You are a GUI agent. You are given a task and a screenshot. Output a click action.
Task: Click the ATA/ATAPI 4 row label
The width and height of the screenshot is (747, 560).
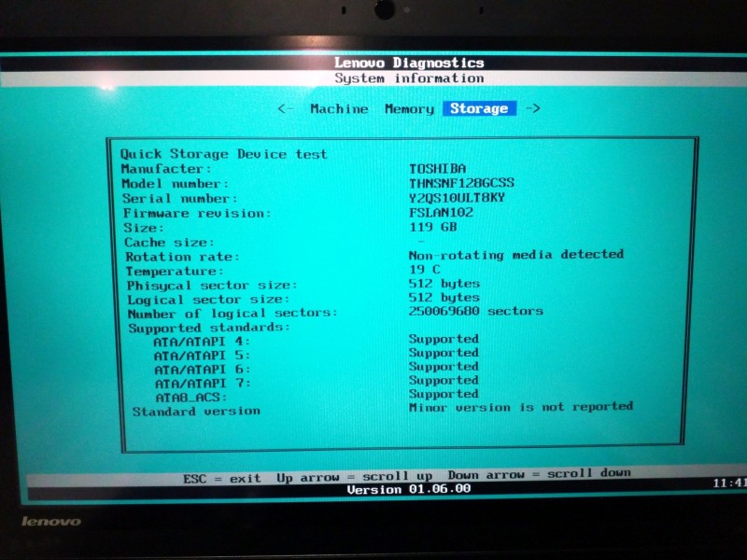pos(202,342)
